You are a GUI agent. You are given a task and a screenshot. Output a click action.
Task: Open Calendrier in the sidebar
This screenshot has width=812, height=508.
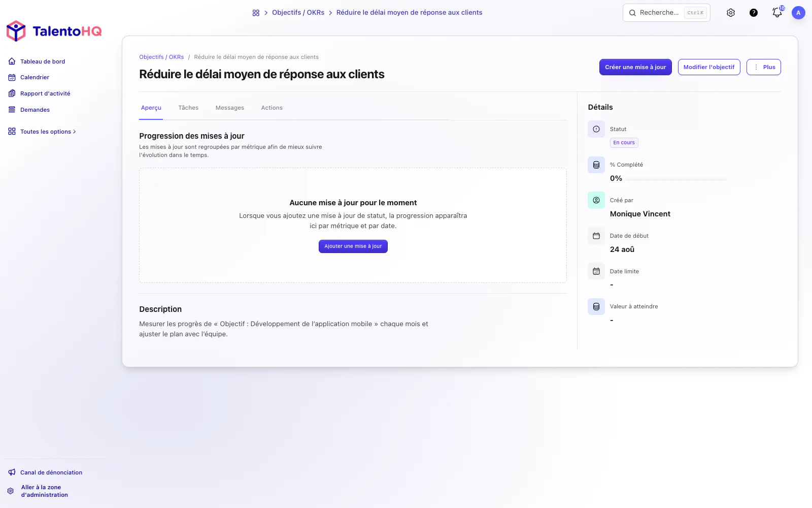click(x=35, y=77)
